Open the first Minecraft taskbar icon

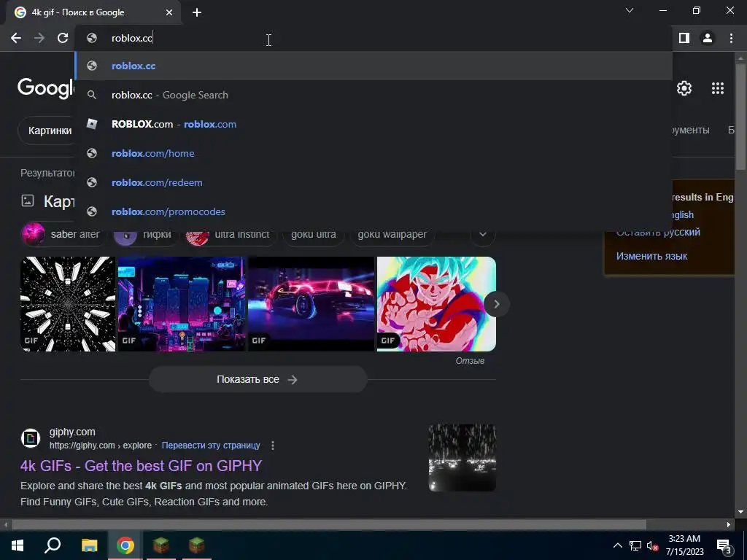161,545
